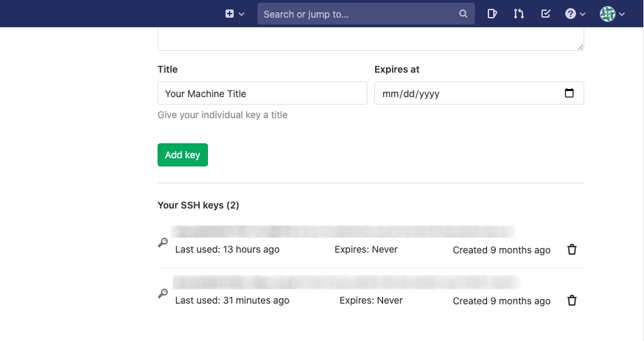Delete the SSH key used 31 minutes ago
The width and height of the screenshot is (644, 341).
(572, 300)
